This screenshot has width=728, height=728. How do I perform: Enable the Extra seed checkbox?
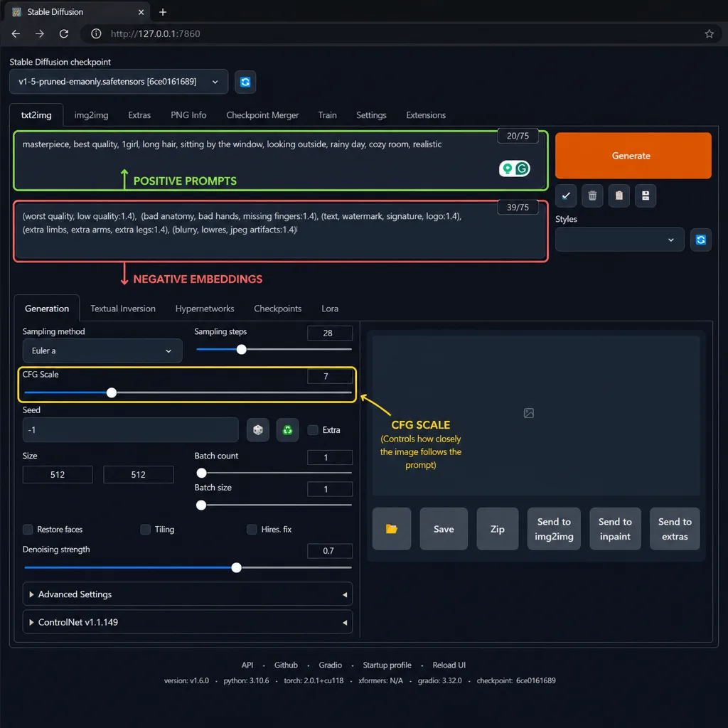[x=313, y=430]
